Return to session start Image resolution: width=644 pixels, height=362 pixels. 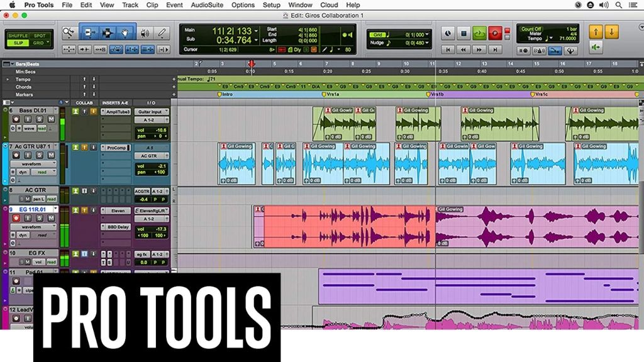[448, 50]
